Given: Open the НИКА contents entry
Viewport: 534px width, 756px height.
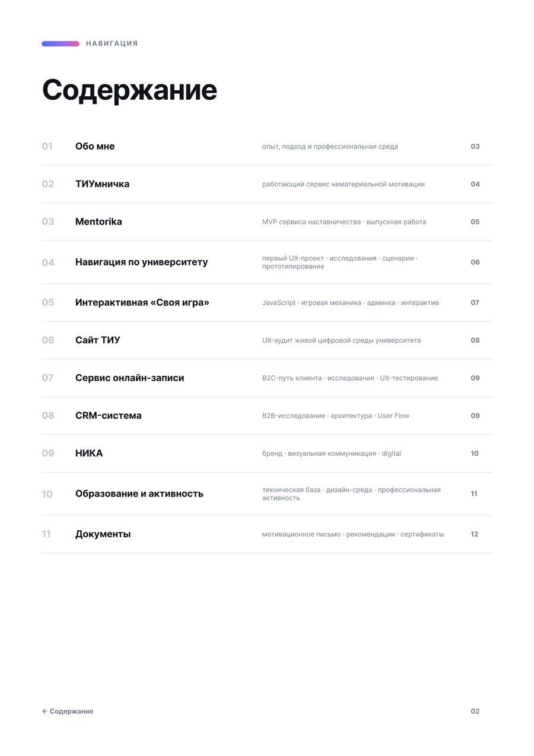Looking at the screenshot, I should pyautogui.click(x=266, y=453).
